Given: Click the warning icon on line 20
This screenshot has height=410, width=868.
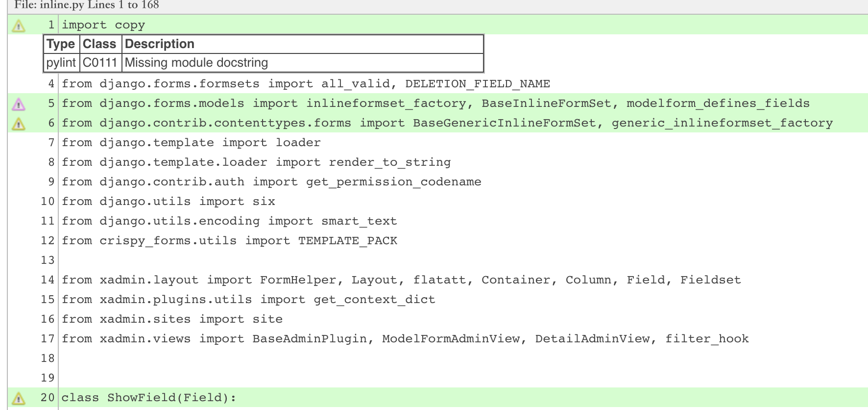Looking at the screenshot, I should coord(19,398).
